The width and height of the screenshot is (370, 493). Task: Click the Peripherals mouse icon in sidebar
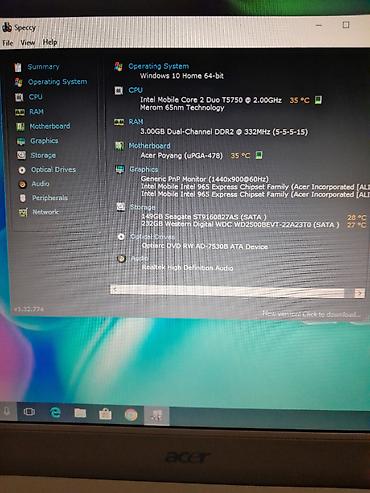click(x=23, y=198)
